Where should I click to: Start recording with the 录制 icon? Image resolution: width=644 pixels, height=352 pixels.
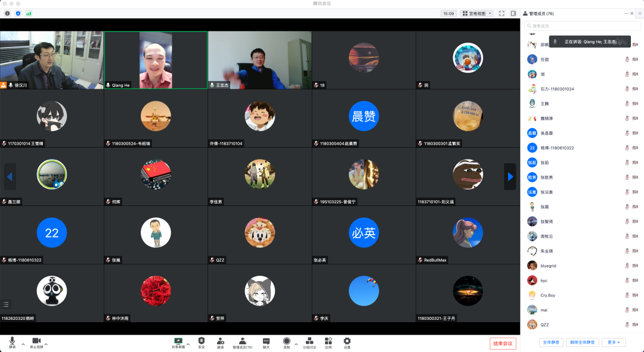pos(286,341)
